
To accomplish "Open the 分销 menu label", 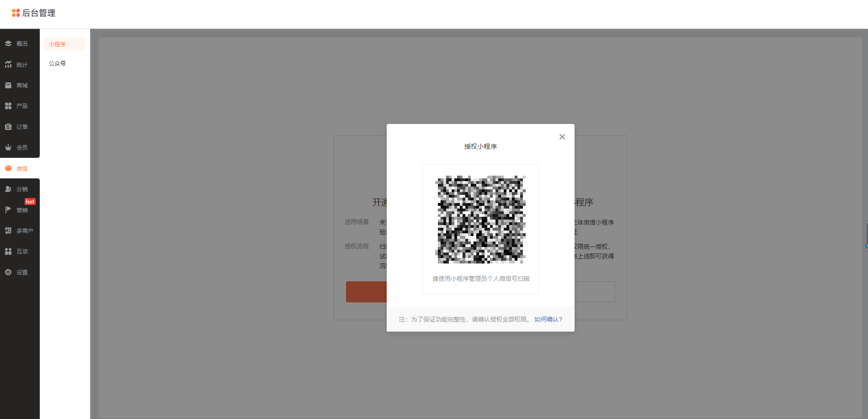I will (22, 189).
